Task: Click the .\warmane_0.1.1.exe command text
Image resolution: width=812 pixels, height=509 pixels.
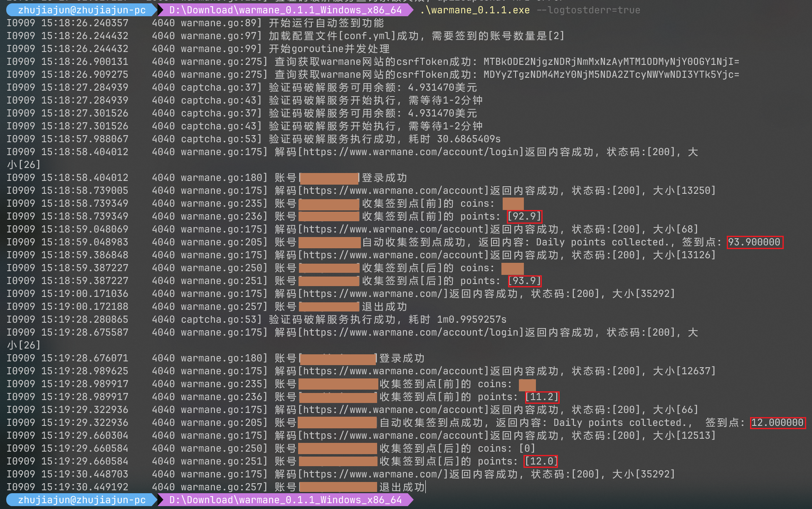Action: (474, 10)
